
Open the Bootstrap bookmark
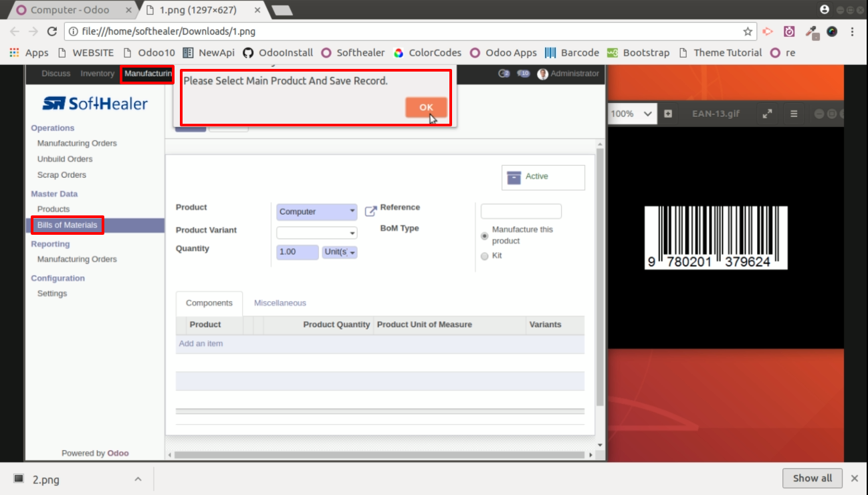[x=638, y=52]
